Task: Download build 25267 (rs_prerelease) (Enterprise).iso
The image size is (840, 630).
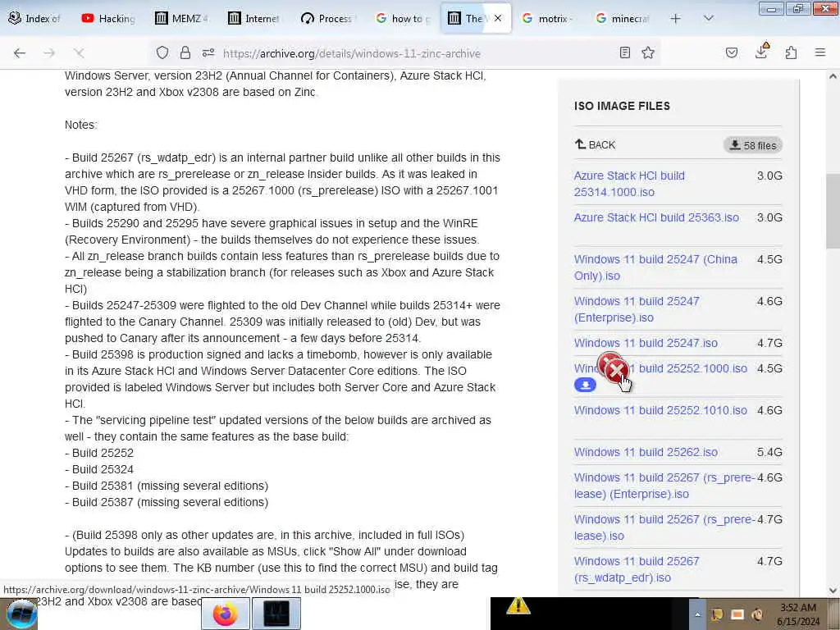Action: tap(664, 486)
